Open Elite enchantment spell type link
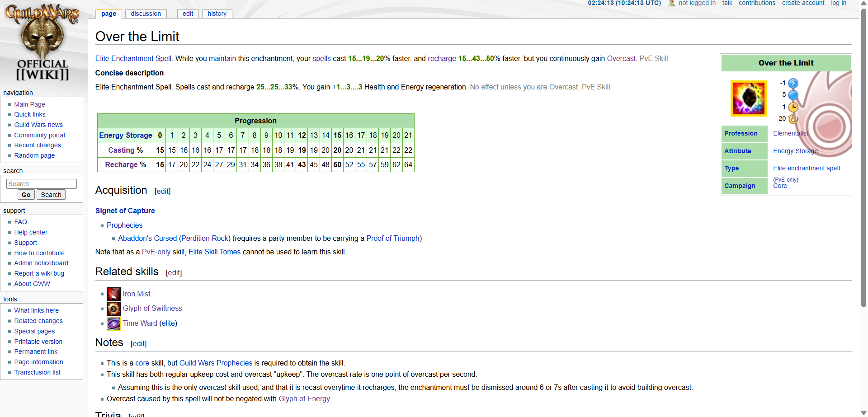 (x=807, y=169)
